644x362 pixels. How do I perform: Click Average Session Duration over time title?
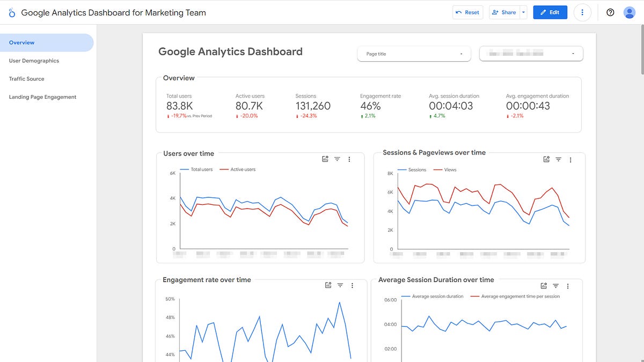coord(436,280)
